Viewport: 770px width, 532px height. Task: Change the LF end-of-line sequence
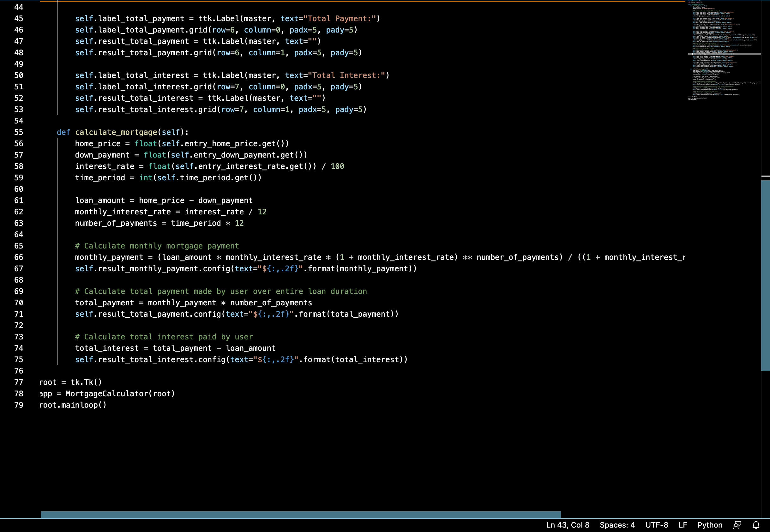pos(683,525)
